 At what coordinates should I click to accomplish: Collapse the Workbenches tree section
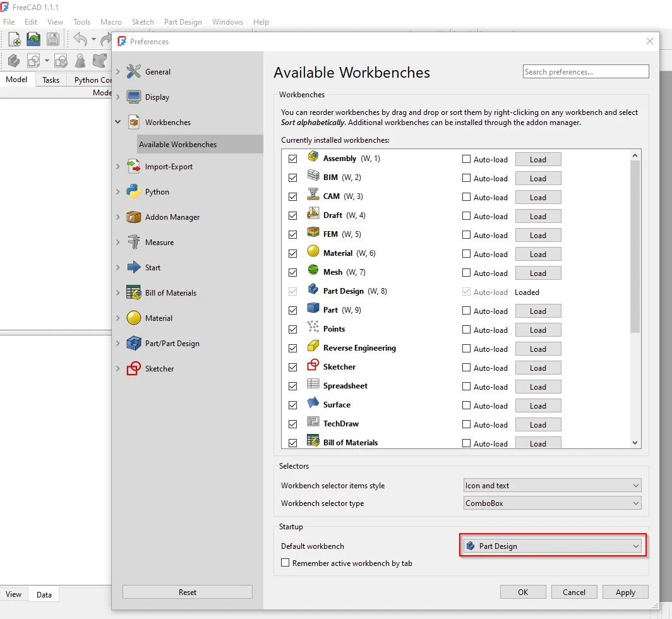118,122
